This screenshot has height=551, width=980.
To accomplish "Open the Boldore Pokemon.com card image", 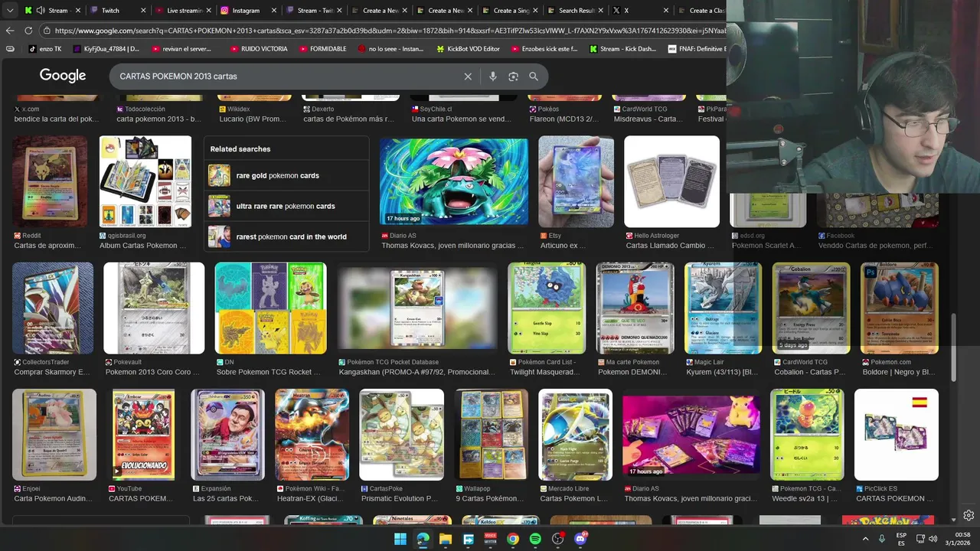I will coord(900,308).
